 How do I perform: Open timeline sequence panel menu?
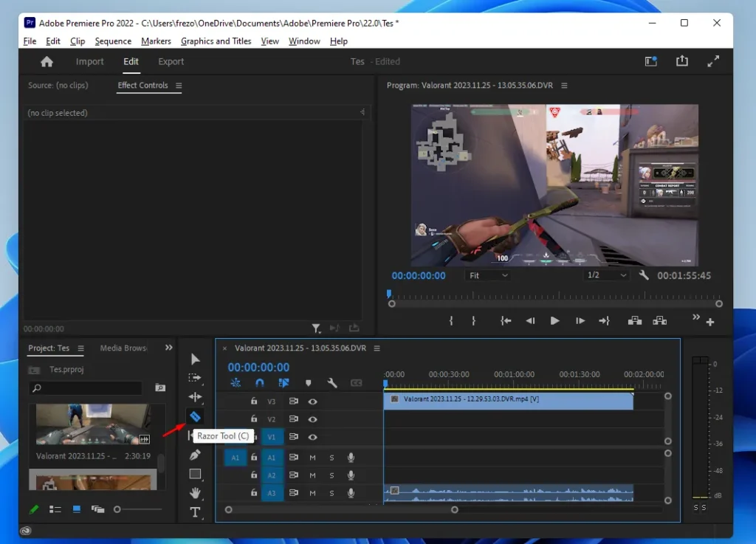[x=377, y=348]
